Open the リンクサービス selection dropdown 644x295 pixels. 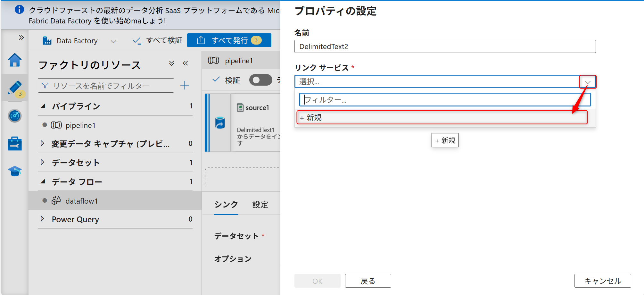click(588, 82)
